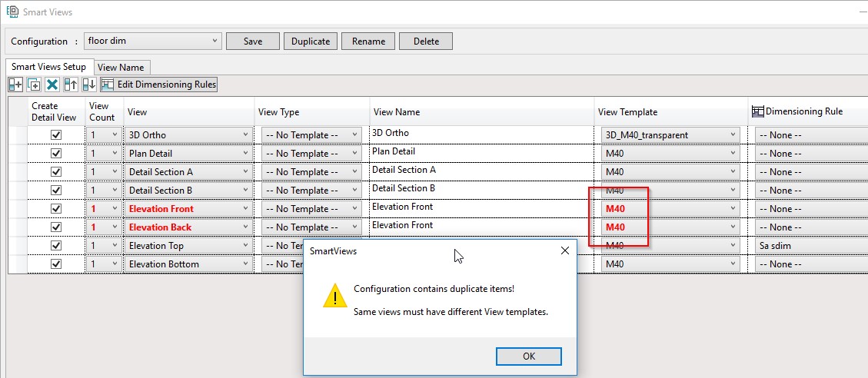
Task: Open Edit Dimensioning Rules
Action: pos(159,85)
